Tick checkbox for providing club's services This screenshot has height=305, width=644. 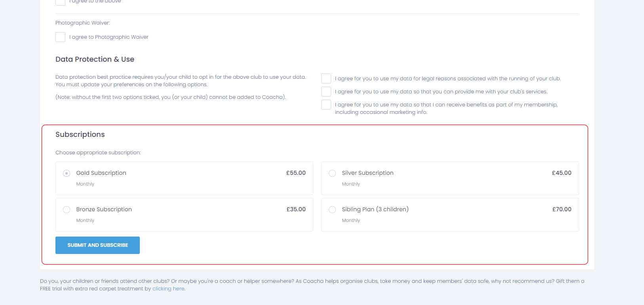click(326, 91)
